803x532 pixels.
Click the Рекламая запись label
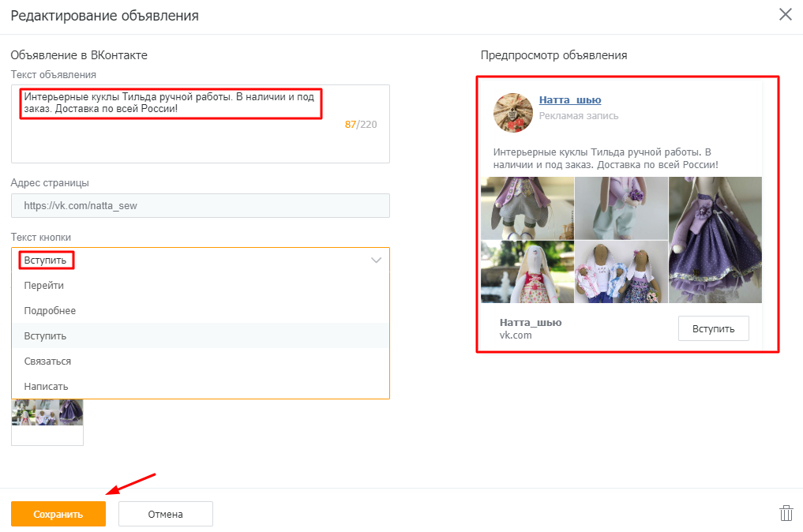(579, 116)
